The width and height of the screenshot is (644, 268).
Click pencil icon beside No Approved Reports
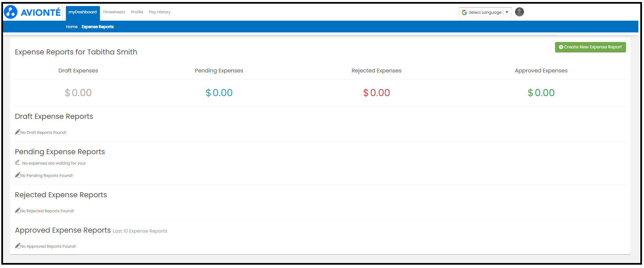tap(17, 246)
